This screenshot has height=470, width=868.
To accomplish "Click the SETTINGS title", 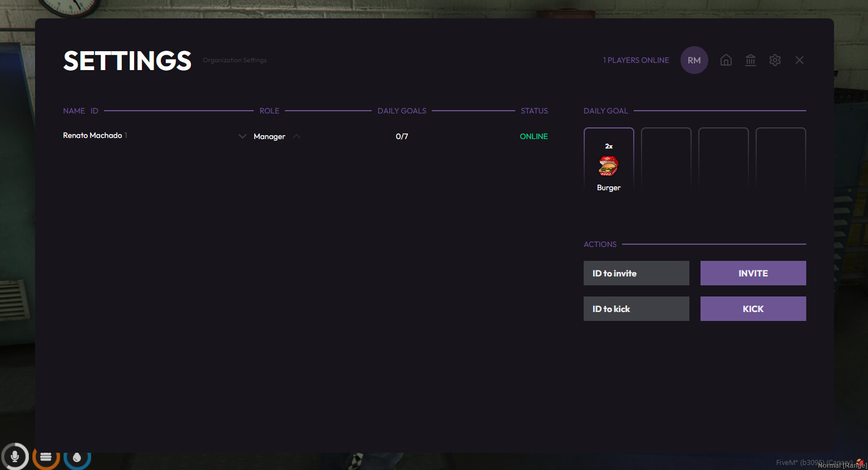I will (127, 61).
